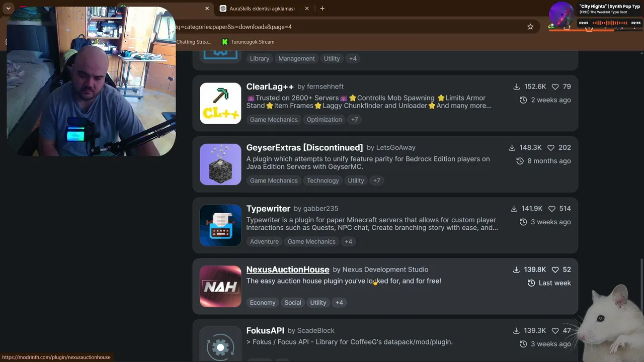Open the NexusAuctionHouse NAH logo

point(220,286)
